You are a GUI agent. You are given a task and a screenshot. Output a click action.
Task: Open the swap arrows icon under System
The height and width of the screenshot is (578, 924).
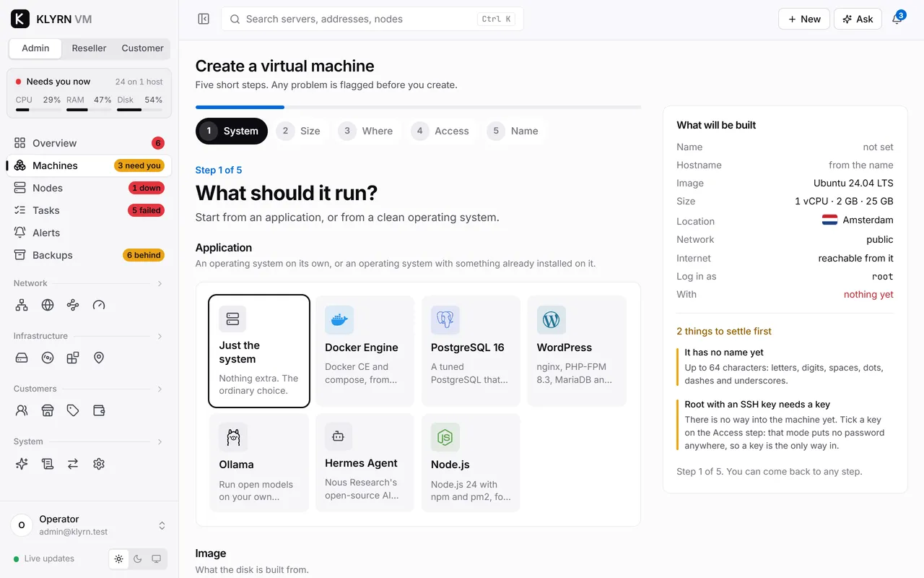(x=73, y=464)
